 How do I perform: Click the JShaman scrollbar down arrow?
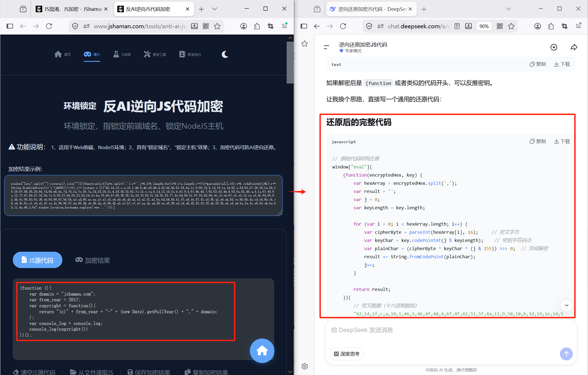click(290, 372)
